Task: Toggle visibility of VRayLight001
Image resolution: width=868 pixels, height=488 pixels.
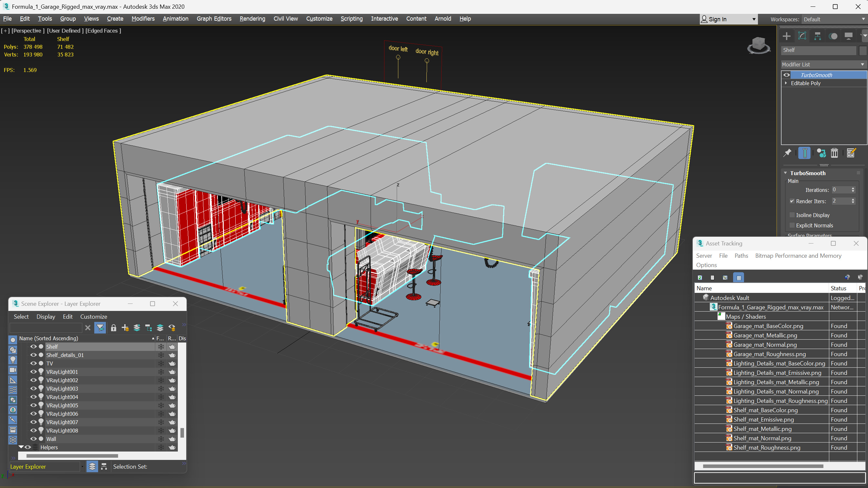Action: 33,372
